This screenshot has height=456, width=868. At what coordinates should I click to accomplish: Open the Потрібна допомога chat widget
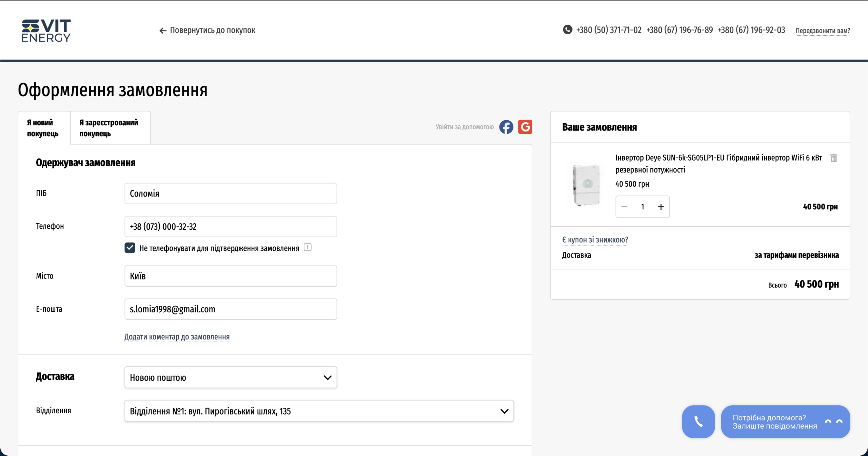pos(785,421)
